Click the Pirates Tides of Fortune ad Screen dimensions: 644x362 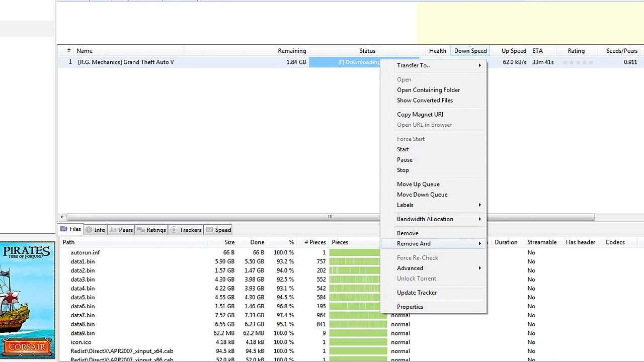[x=28, y=300]
